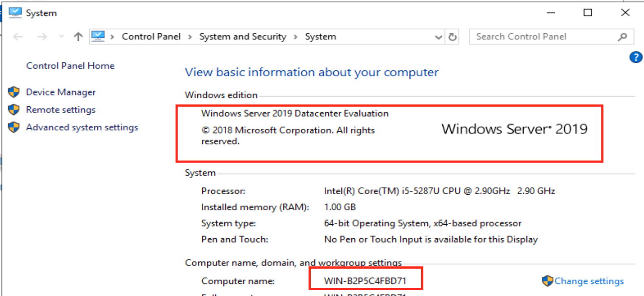Select Control Panel in the breadcrumb
The width and height of the screenshot is (644, 296).
(x=151, y=37)
